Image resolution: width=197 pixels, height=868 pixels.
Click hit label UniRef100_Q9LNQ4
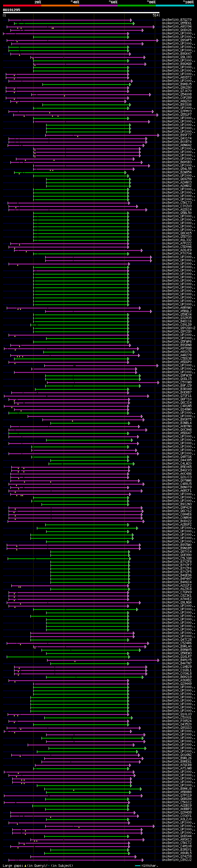click(177, 603)
